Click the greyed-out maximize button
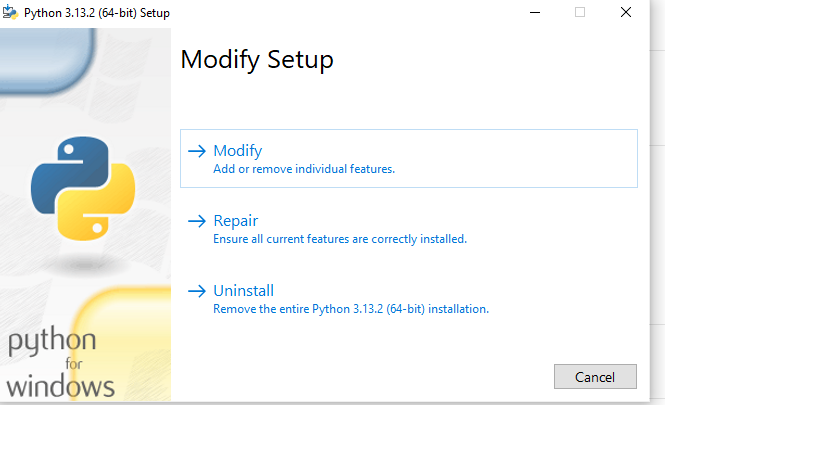819x460 pixels. pos(580,12)
